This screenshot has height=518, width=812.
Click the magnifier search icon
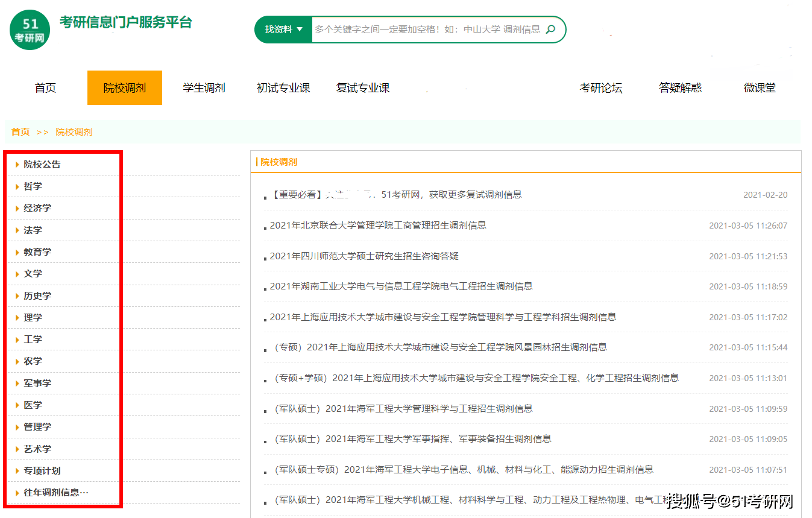tap(550, 29)
